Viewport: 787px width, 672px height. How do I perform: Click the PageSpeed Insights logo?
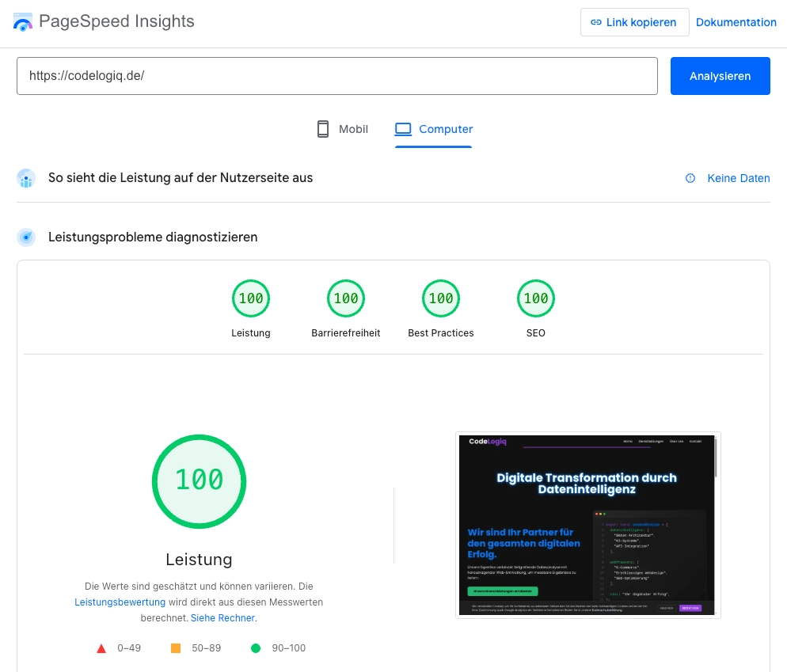[24, 21]
